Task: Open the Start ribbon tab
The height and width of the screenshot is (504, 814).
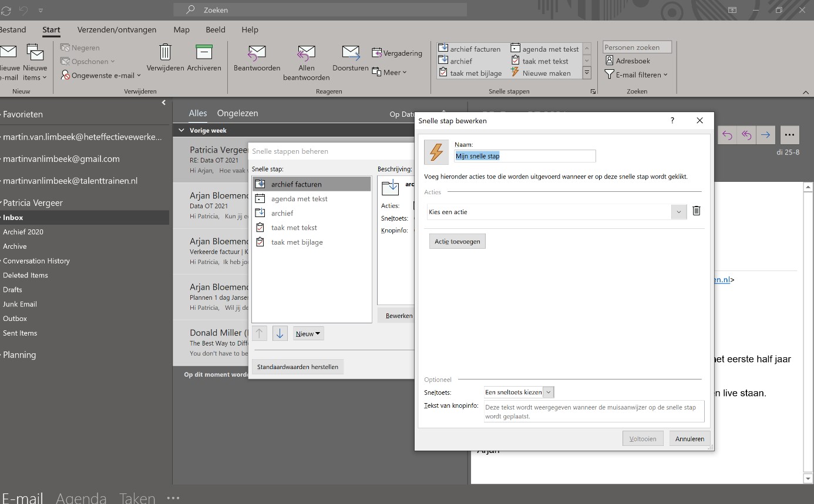Action: coord(51,30)
